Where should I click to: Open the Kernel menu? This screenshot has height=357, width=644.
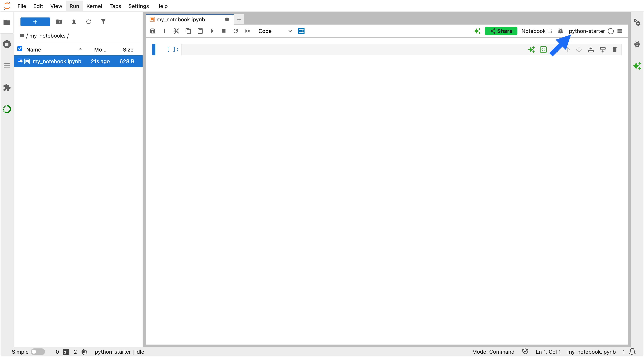pos(94,6)
